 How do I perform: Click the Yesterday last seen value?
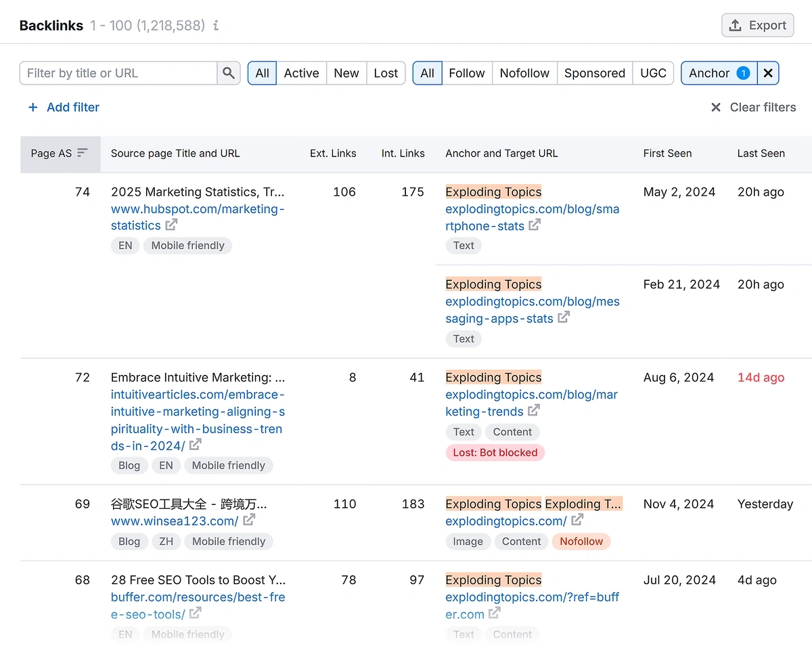click(765, 504)
